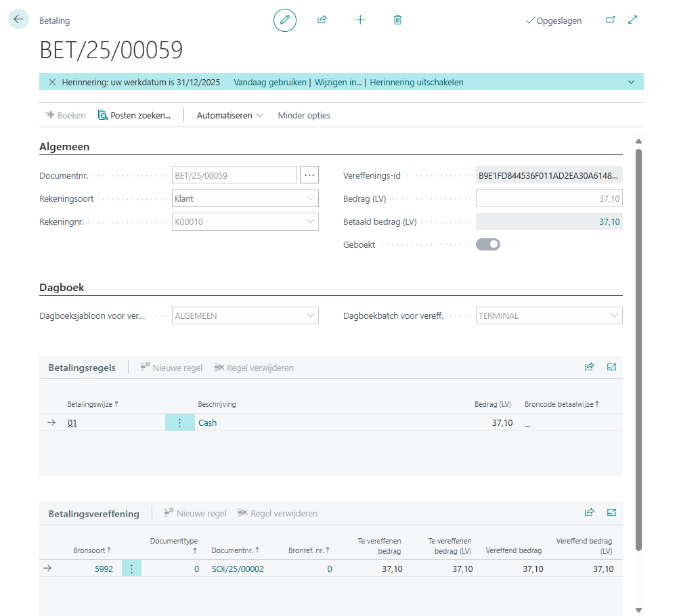Image resolution: width=679 pixels, height=616 pixels.
Task: Dismiss the work date reminder notification
Action: tap(52, 82)
